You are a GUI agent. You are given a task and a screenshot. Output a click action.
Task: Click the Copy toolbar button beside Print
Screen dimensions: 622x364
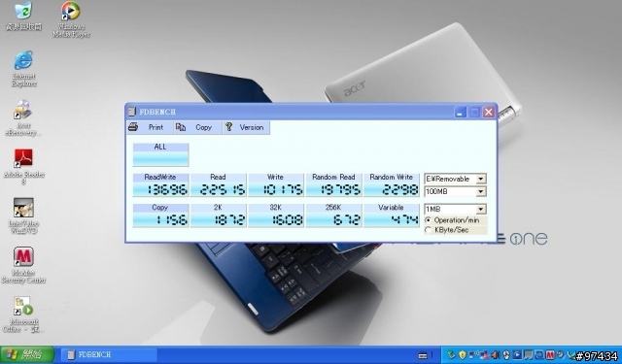pos(197,127)
